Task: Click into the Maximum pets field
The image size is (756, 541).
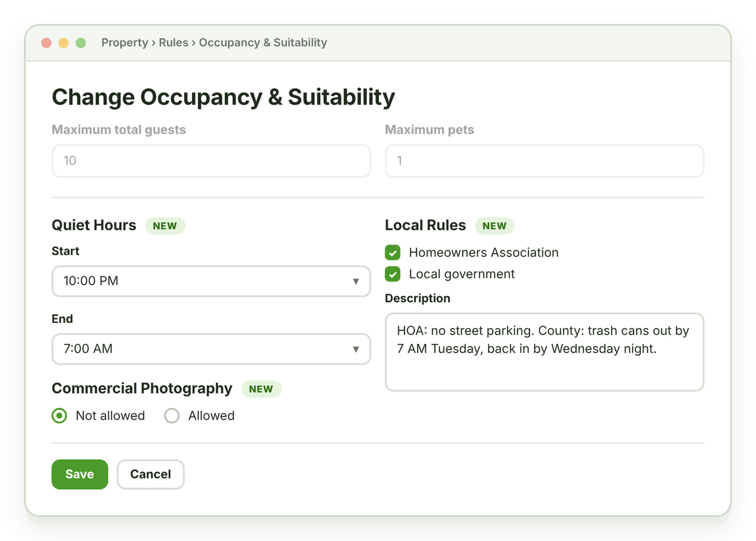Action: click(545, 161)
